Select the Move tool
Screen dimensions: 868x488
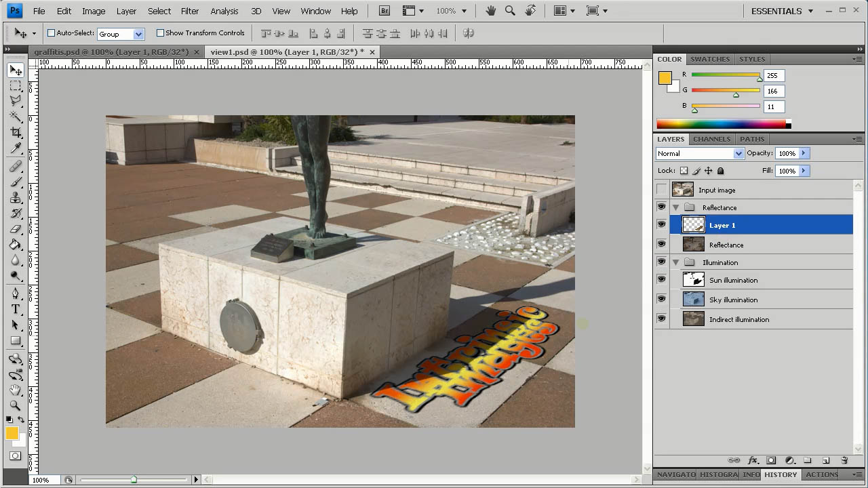16,70
